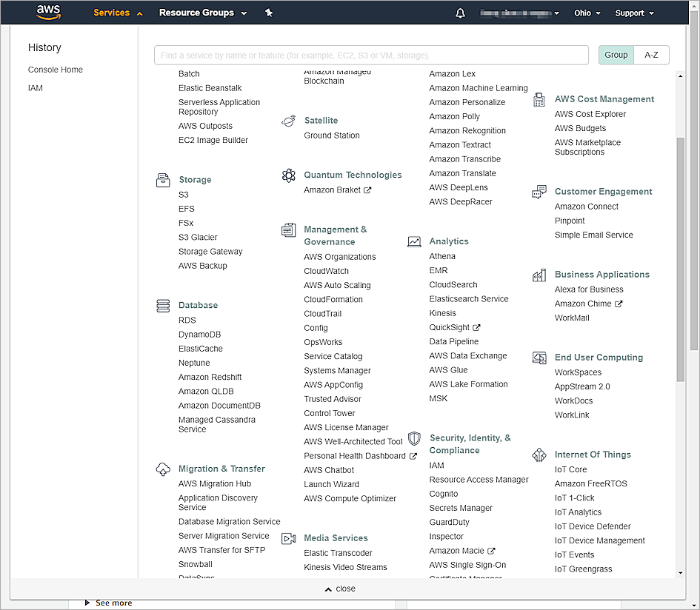This screenshot has height=610, width=700.
Task: Open Systems Manager
Action: tap(337, 370)
